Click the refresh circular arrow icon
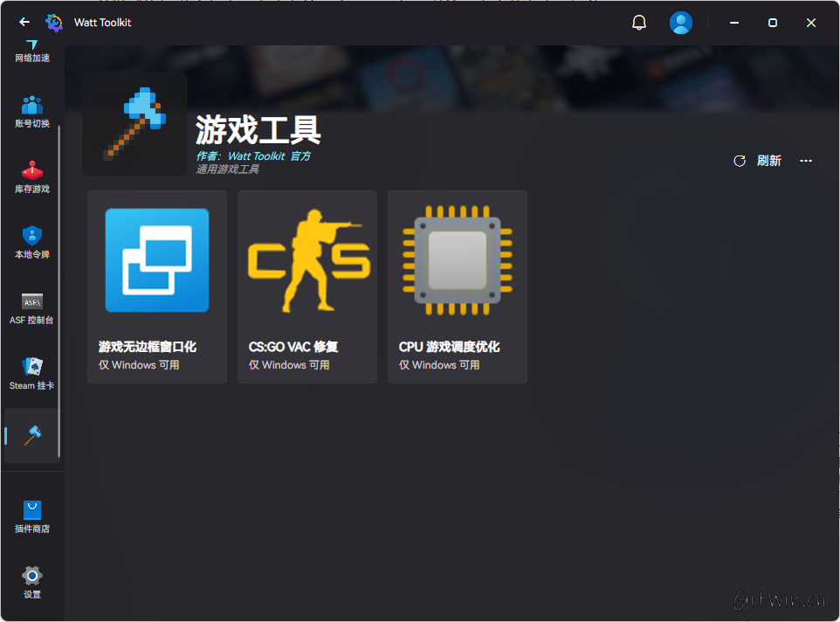This screenshot has width=840, height=622. 740,161
